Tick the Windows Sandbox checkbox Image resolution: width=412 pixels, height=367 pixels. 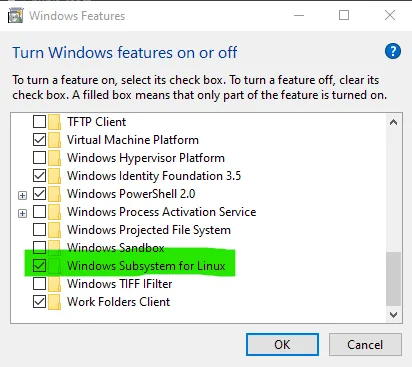click(39, 247)
